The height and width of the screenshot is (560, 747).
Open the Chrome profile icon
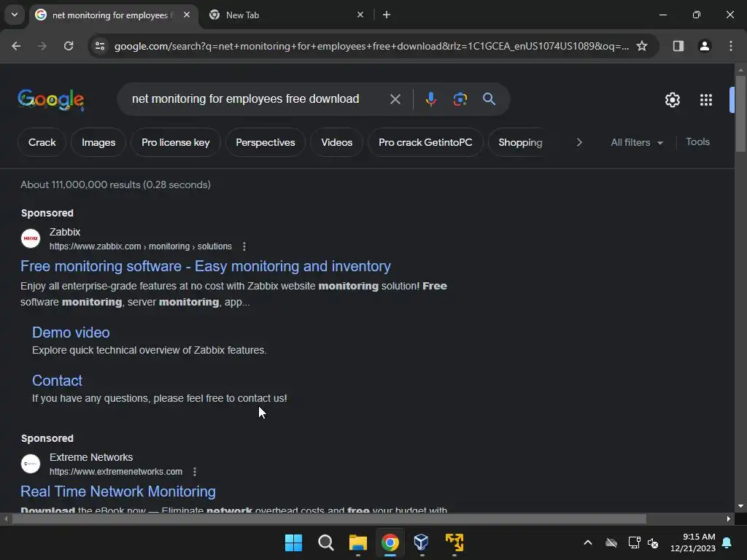click(x=705, y=46)
